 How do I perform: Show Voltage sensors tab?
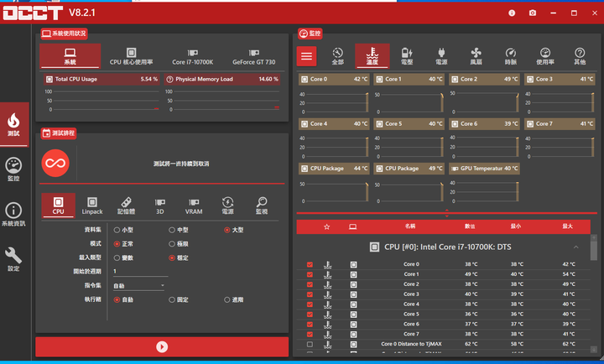[407, 56]
